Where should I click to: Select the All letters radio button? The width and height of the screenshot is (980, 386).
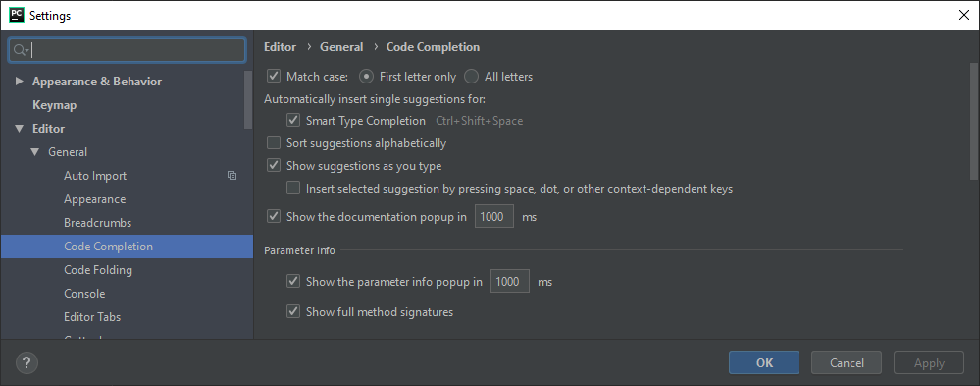click(x=471, y=77)
